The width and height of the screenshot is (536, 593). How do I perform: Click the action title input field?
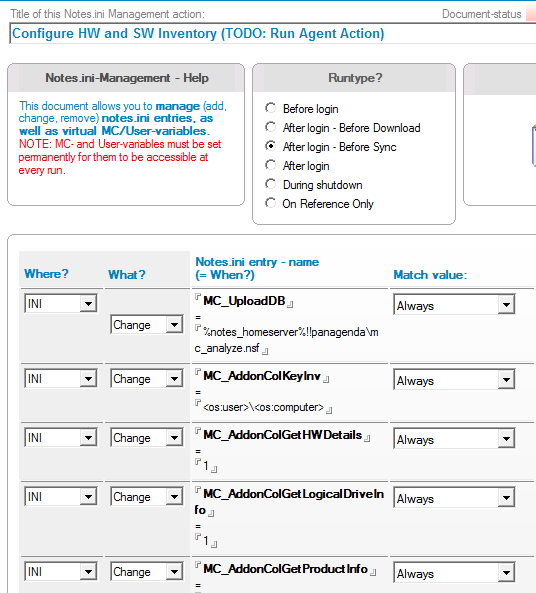point(272,34)
